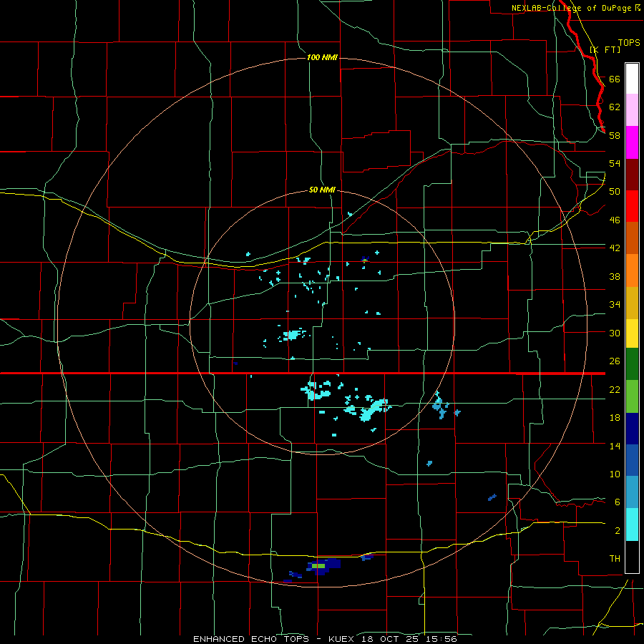Click the 'NEXLAB-College of DuPage' credit text
The height and width of the screenshot is (644, 644).
tap(571, 8)
